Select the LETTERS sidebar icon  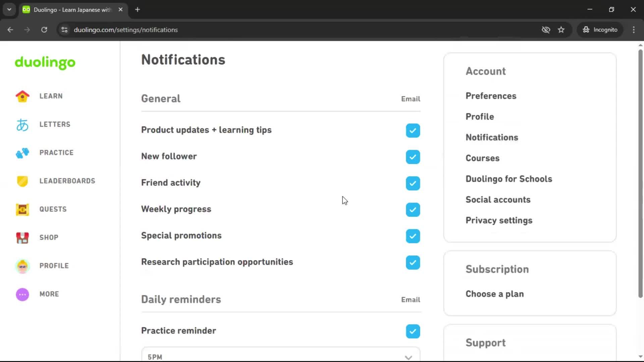pos(22,124)
